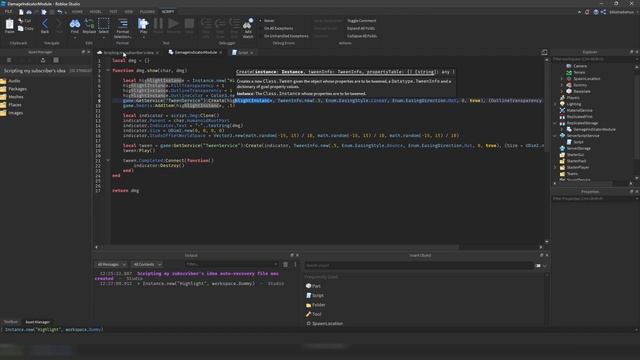The image size is (640, 360).
Task: Expand the Dummy node in Explorer
Action: coord(562,85)
